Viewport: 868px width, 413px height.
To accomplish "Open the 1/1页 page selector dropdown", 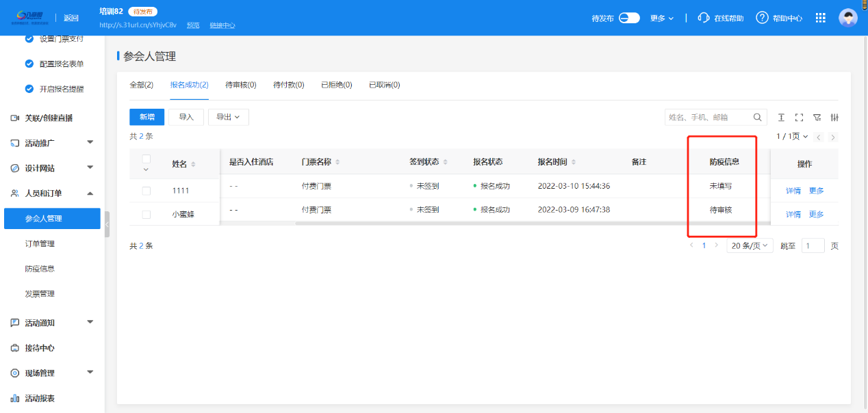I will [792, 137].
